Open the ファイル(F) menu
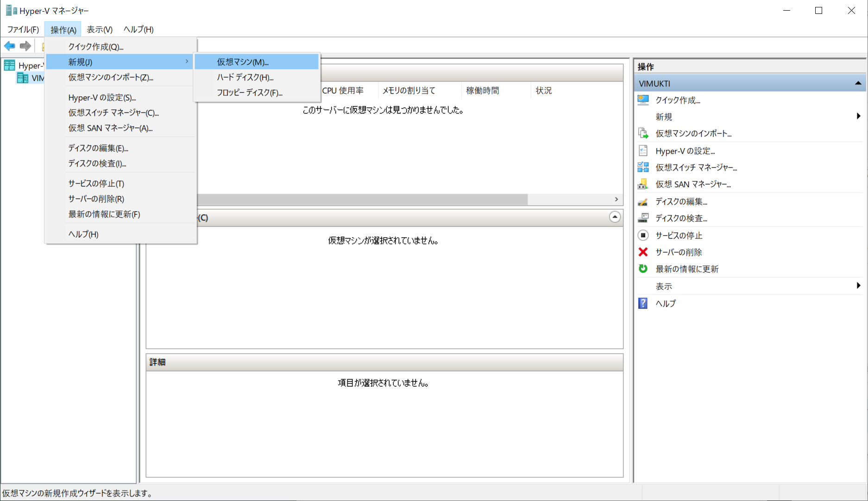 23,29
